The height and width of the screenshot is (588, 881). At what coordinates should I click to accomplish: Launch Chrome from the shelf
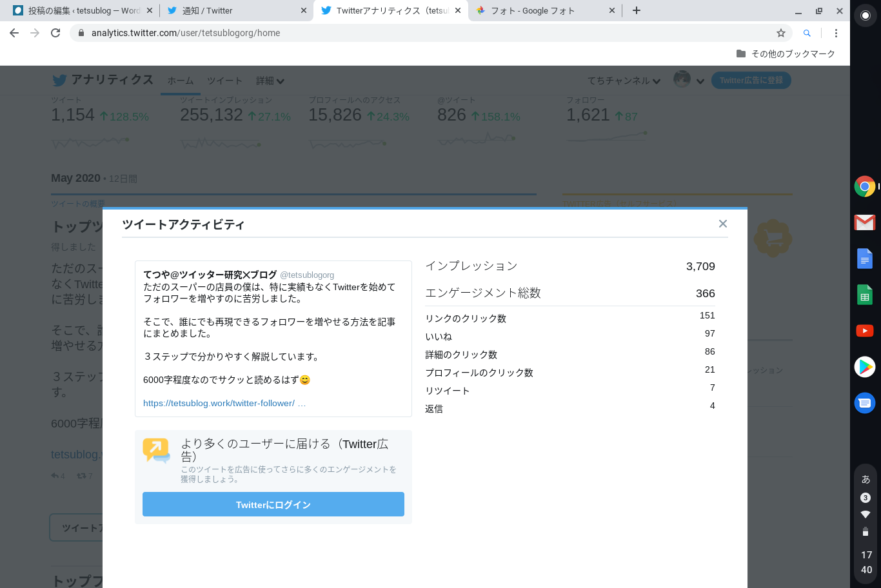865,186
